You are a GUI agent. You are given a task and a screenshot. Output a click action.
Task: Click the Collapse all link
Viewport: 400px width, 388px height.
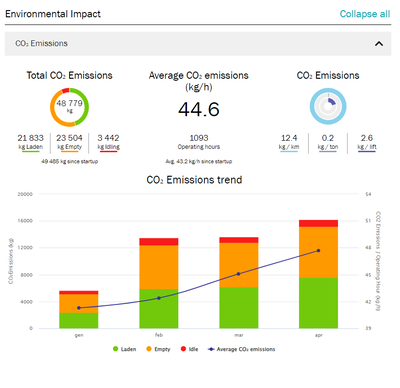365,14
